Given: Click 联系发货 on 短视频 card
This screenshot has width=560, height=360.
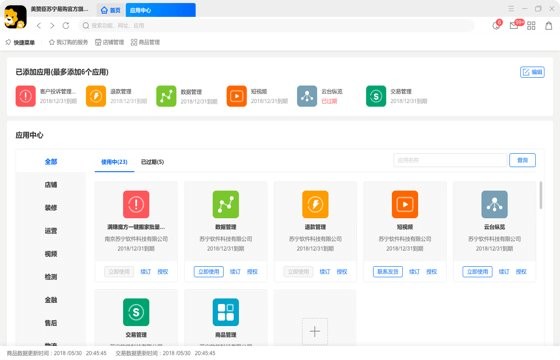Looking at the screenshot, I should [x=388, y=272].
